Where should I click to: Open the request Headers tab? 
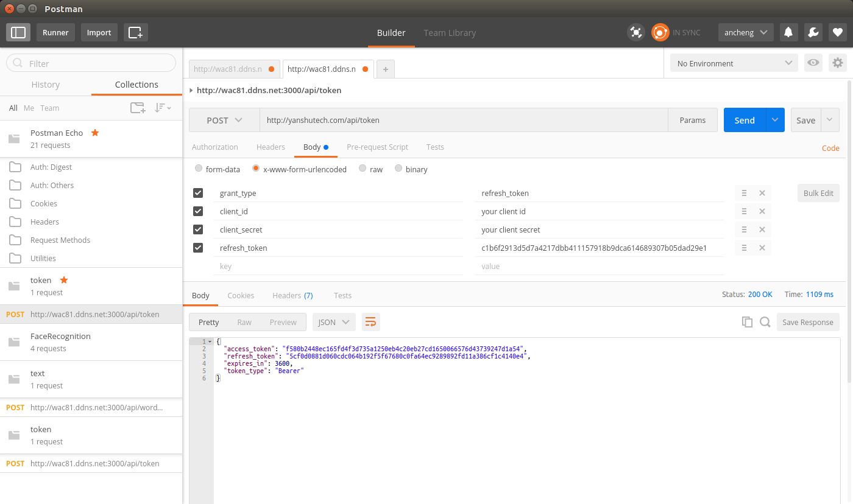[271, 147]
